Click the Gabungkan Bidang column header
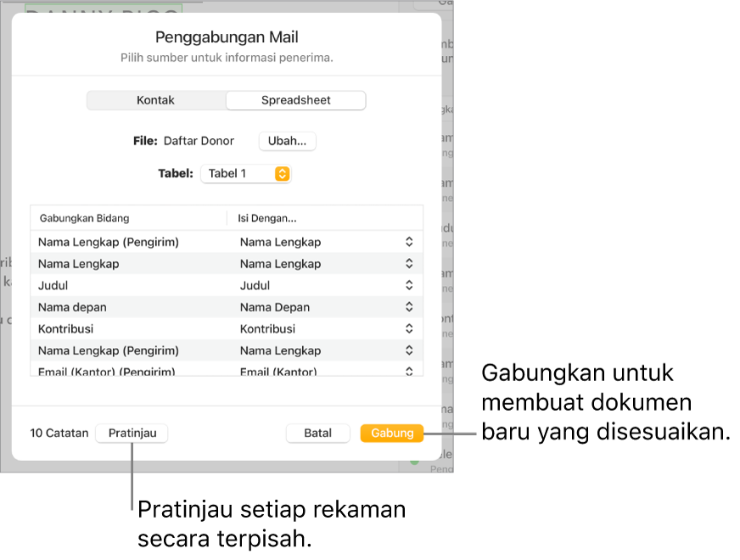The image size is (740, 560). [85, 218]
